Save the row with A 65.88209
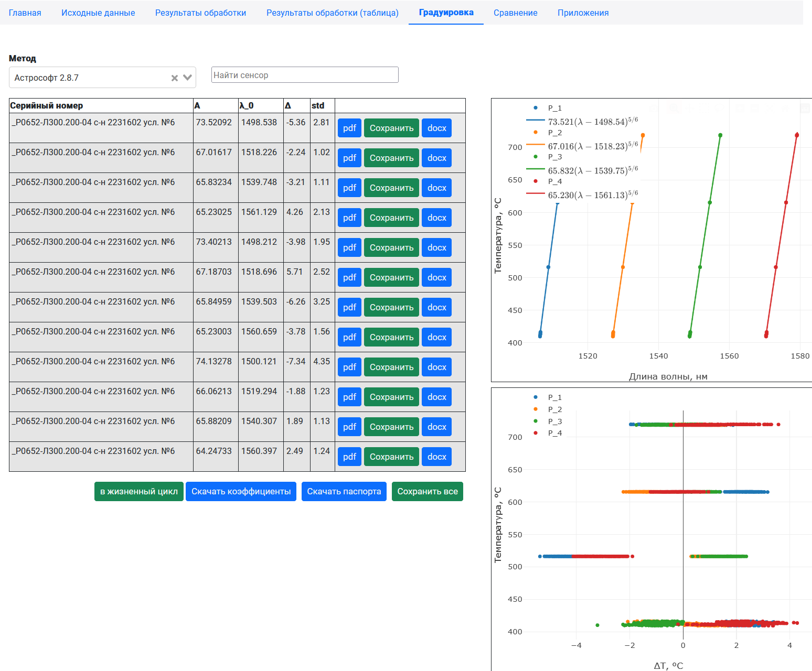This screenshot has width=812, height=671. tap(391, 427)
